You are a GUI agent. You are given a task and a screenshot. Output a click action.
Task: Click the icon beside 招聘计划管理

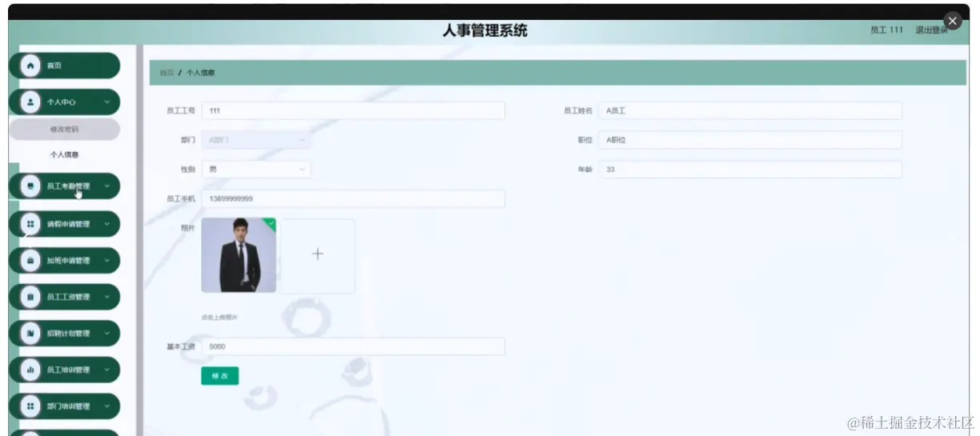pos(30,334)
